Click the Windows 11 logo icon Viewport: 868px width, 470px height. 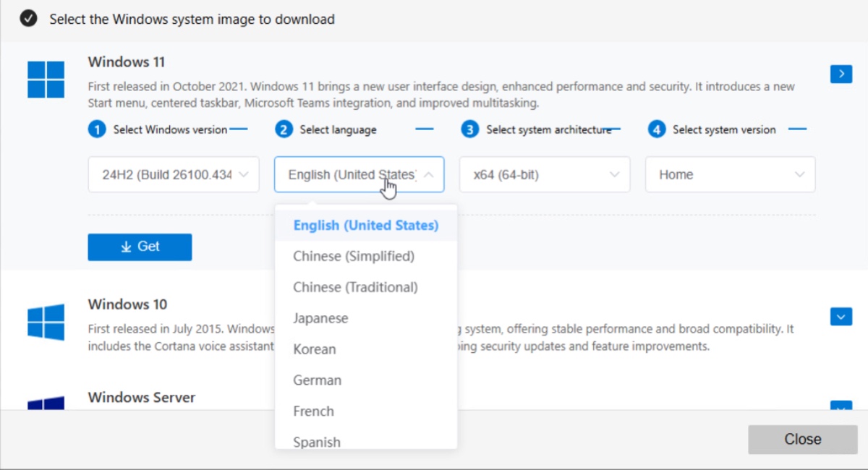(46, 80)
